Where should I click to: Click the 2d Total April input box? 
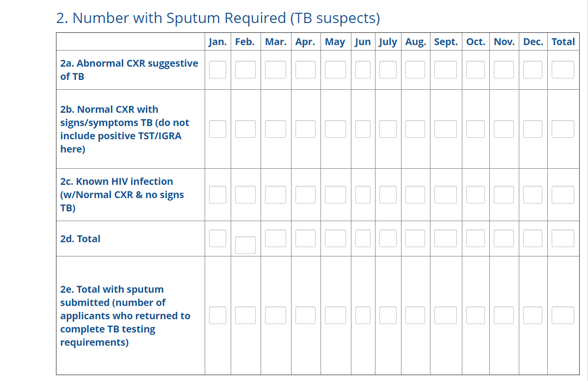305,238
